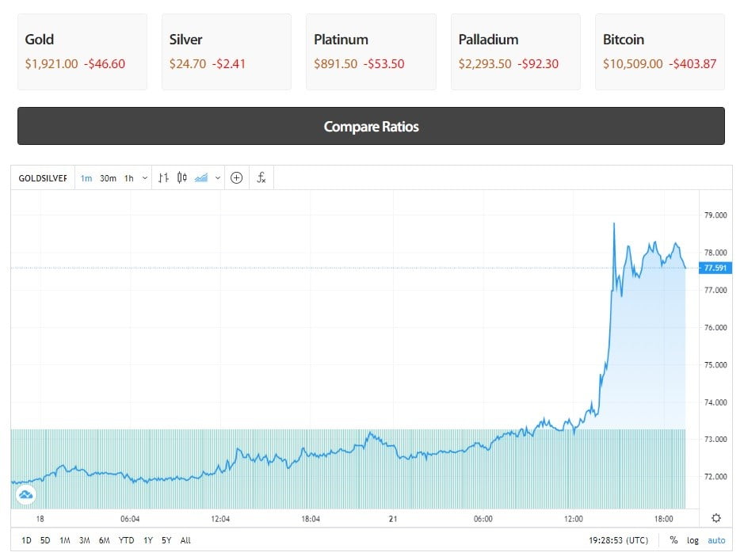Open chart settings gear icon
Image resolution: width=744 pixels, height=560 pixels.
[x=716, y=518]
